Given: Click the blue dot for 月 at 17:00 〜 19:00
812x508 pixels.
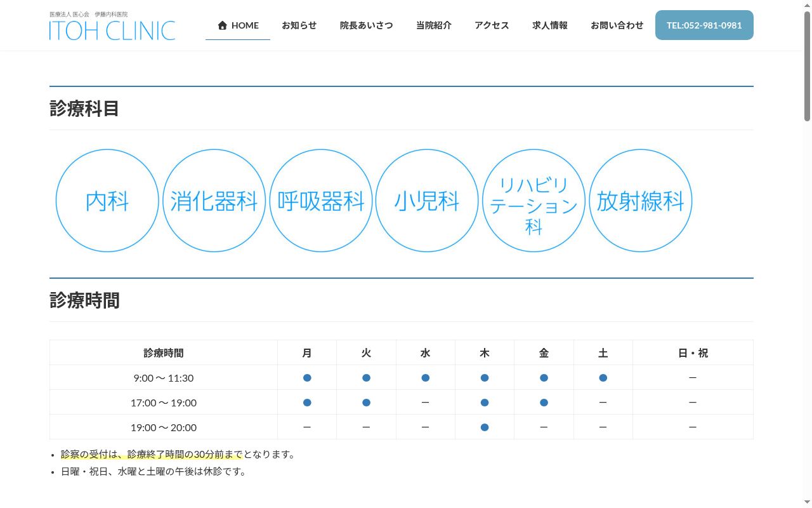Looking at the screenshot, I should click(x=307, y=403).
